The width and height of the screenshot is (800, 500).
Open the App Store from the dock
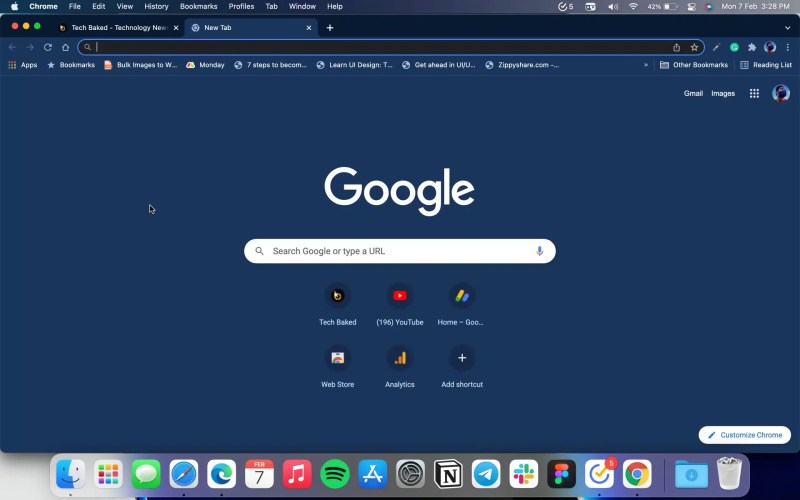[372, 474]
